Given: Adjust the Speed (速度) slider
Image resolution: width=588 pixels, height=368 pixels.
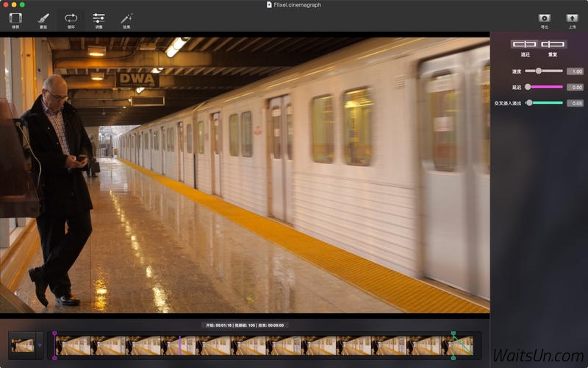Looking at the screenshot, I should [544, 71].
